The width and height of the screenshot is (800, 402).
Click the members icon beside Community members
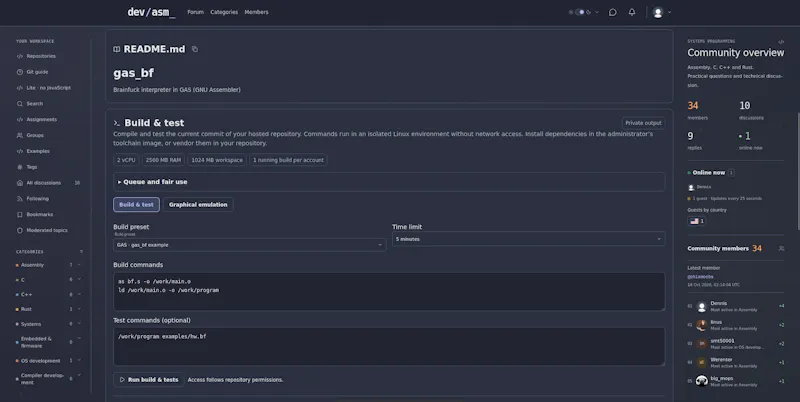781,248
